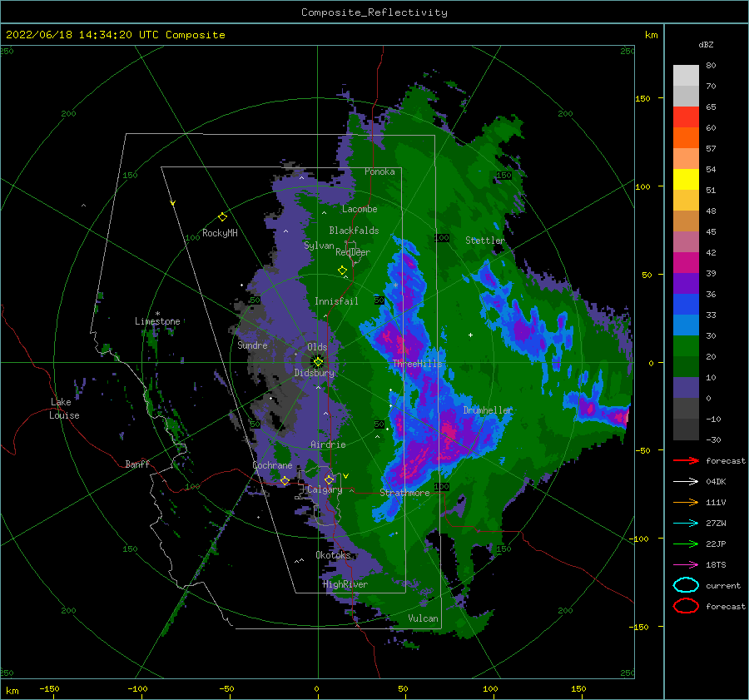Image resolution: width=749 pixels, height=700 pixels.
Task: Click the Stettler city label
Action: click(x=485, y=241)
